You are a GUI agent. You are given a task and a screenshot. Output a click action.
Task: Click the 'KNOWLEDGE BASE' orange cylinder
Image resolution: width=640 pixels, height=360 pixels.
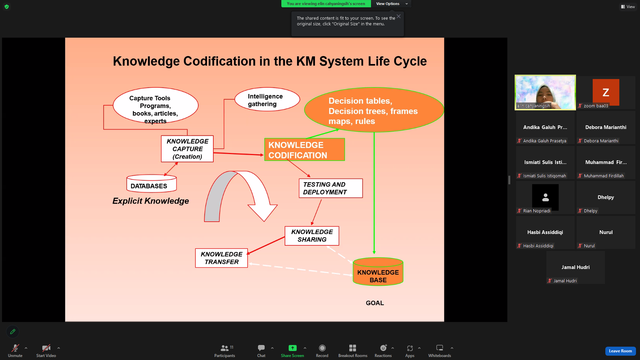coord(378,271)
